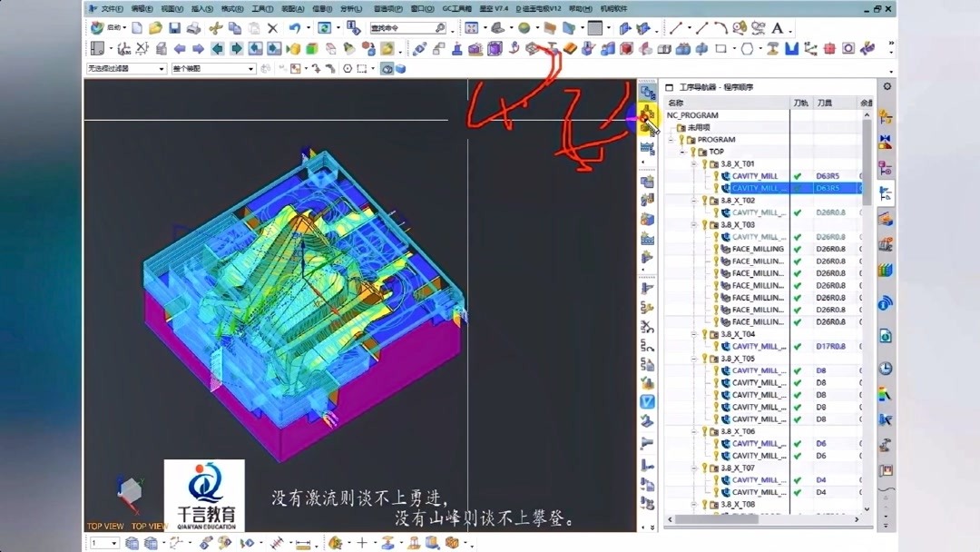Select the highlighted CAVITY_MILL D63R5 operation
The image size is (980, 552).
pos(760,188)
